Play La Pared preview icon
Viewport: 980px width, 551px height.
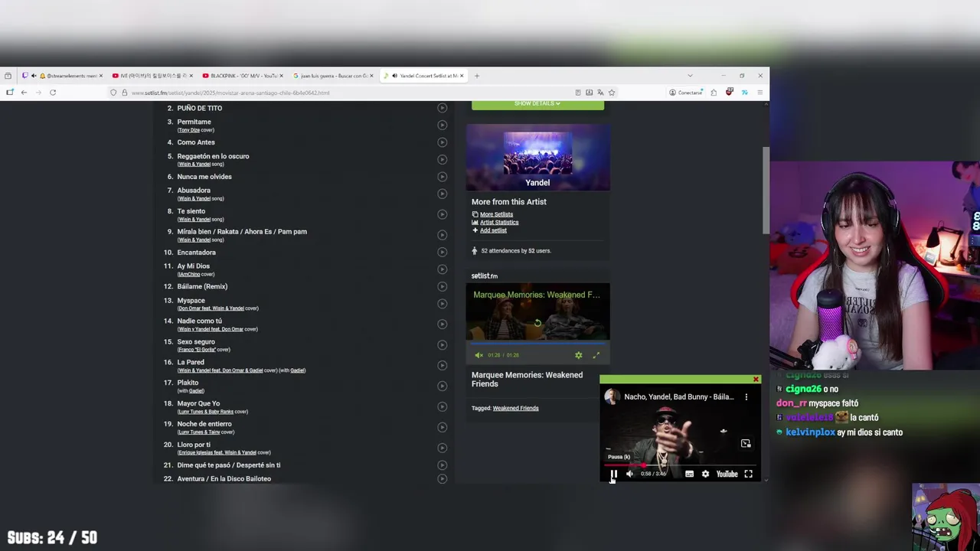tap(442, 366)
